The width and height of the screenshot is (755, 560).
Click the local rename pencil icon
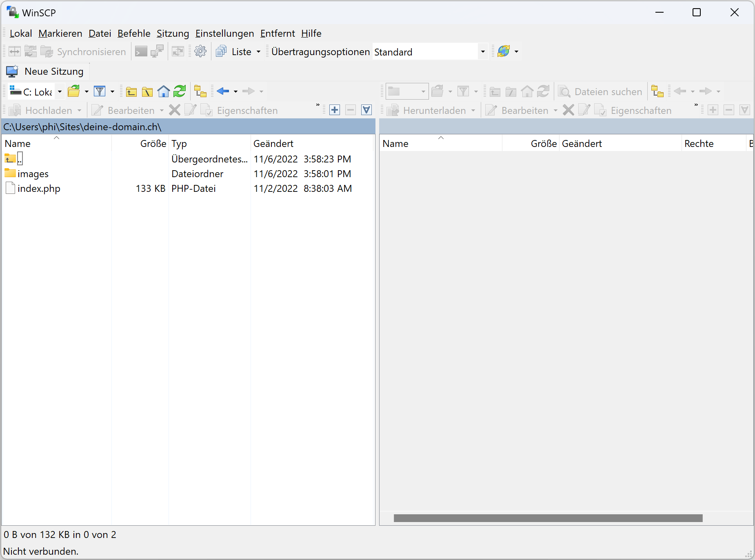190,110
